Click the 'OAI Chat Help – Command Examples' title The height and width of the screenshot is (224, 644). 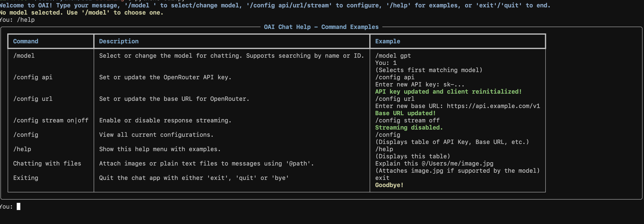point(321,27)
